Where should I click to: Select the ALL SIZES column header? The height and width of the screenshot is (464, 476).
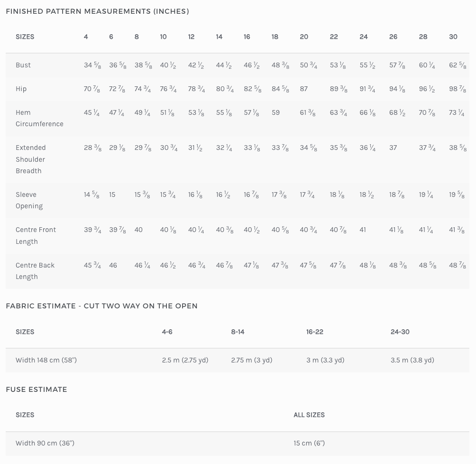point(309,415)
